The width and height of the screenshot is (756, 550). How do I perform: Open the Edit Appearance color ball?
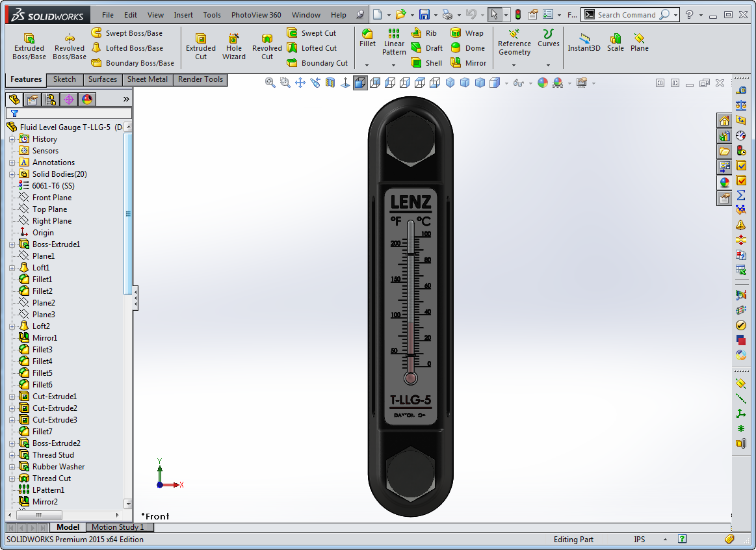[542, 83]
